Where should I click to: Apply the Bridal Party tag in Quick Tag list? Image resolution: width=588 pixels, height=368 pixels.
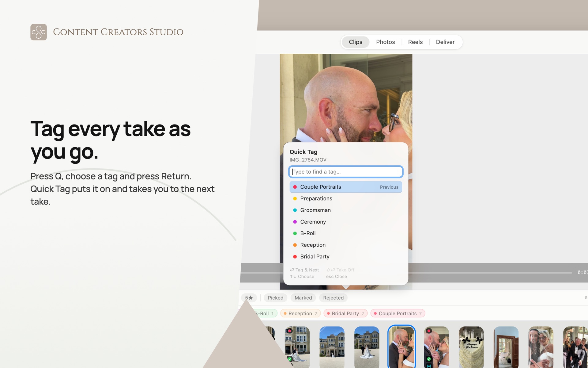[346, 257]
